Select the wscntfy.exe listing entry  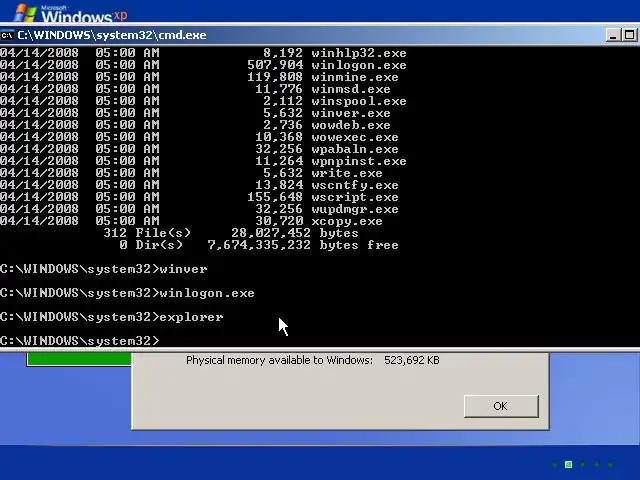[199, 185]
